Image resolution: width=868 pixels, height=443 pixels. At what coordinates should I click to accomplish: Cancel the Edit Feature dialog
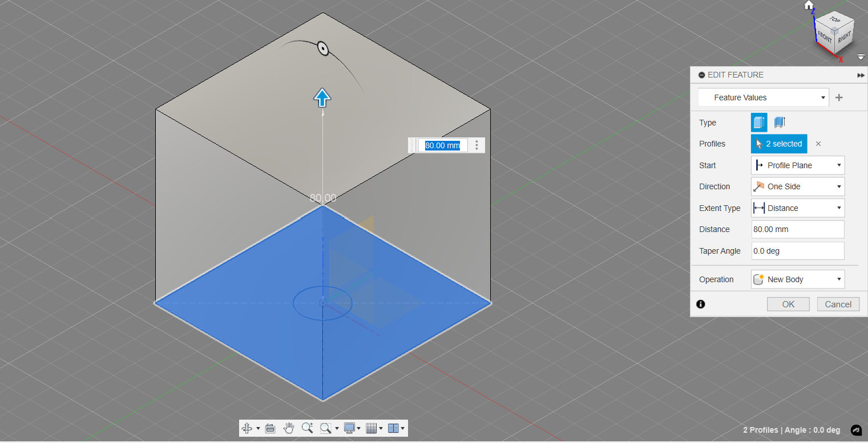coord(838,304)
